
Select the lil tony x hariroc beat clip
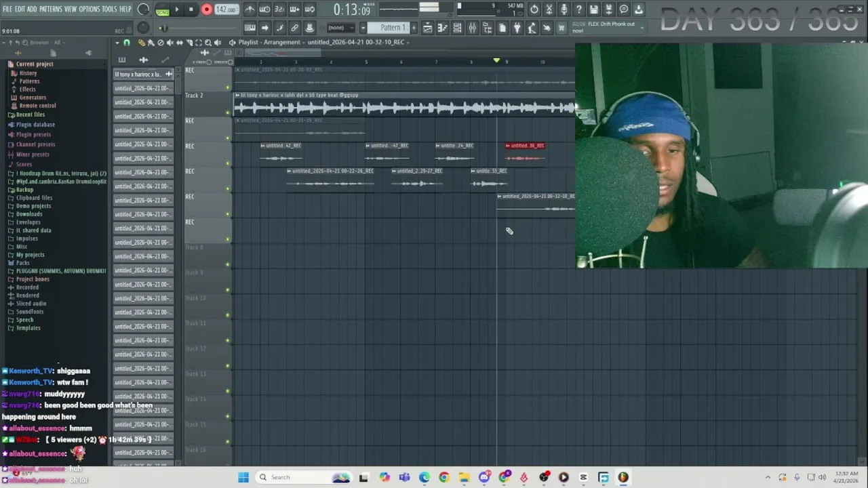tap(405, 104)
